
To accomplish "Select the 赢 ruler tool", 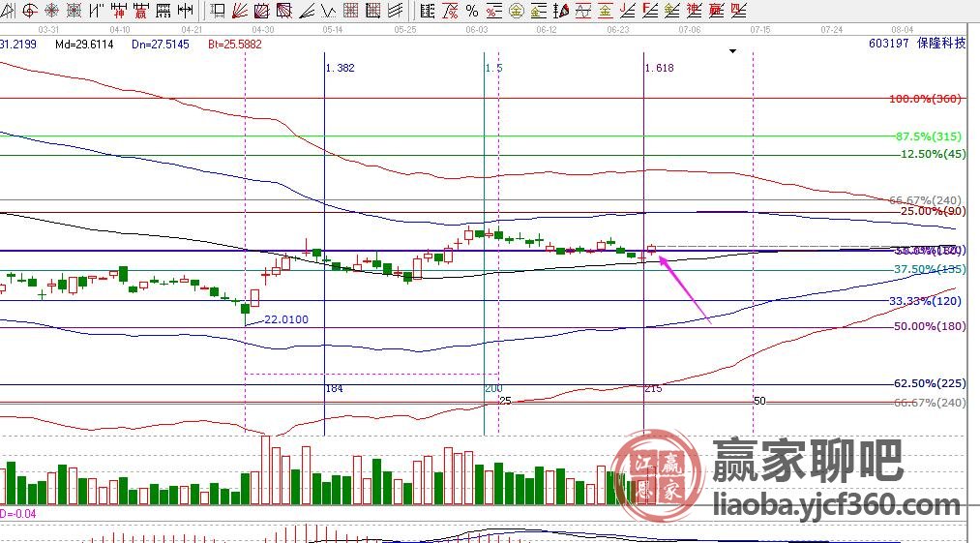I will [140, 10].
